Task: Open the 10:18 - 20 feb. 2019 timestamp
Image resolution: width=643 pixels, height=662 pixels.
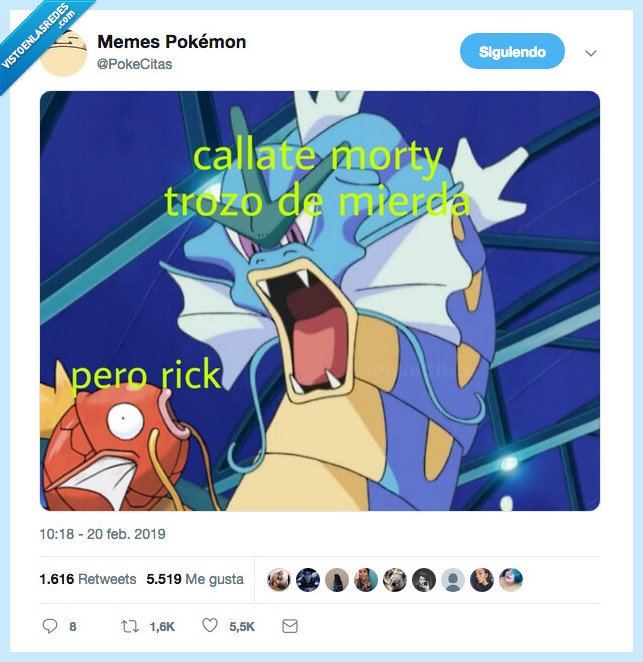Action: 103,534
